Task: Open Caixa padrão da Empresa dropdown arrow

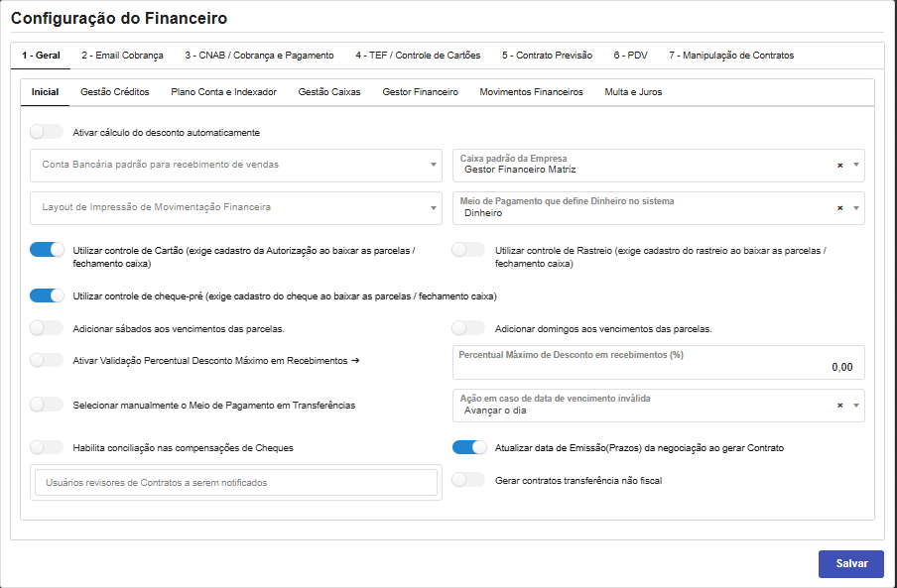Action: tap(856, 166)
